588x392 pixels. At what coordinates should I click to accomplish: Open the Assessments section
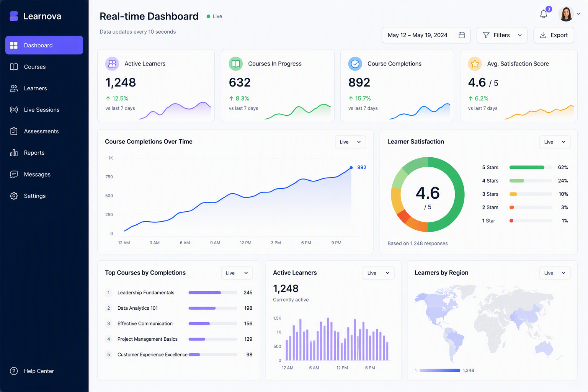44,131
